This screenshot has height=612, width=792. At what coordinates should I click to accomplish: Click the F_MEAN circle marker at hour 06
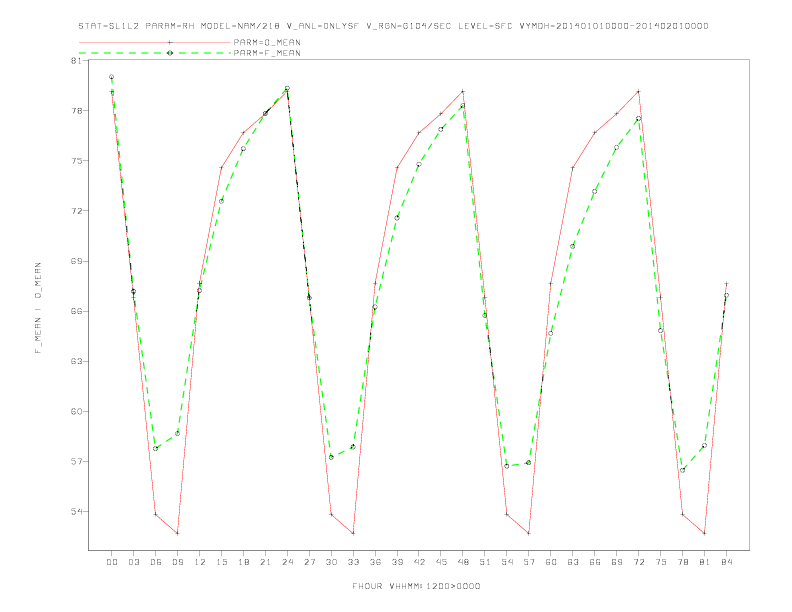click(x=156, y=448)
